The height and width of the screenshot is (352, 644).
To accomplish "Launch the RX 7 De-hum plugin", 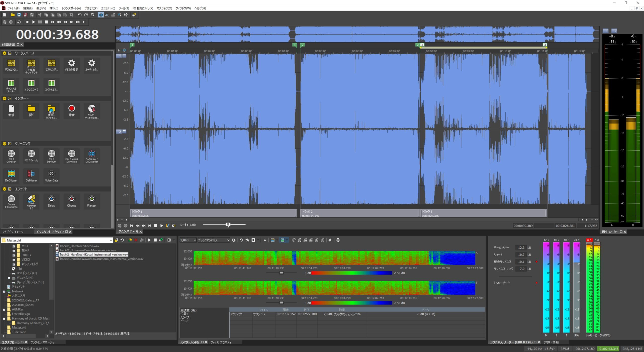I will (x=51, y=156).
